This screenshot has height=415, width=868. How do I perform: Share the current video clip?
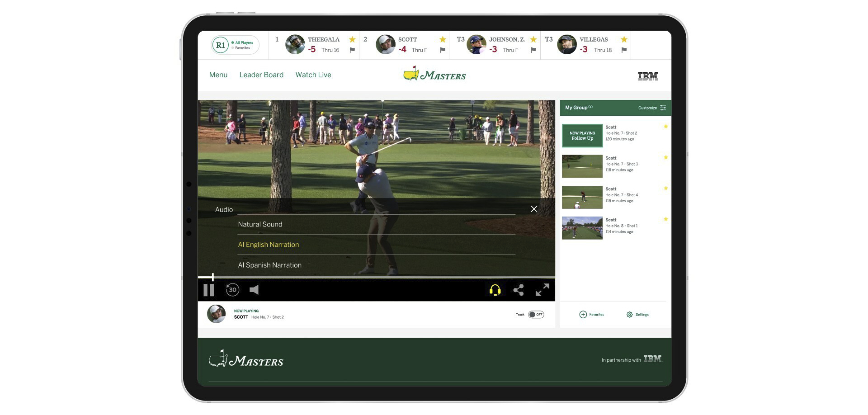click(519, 290)
